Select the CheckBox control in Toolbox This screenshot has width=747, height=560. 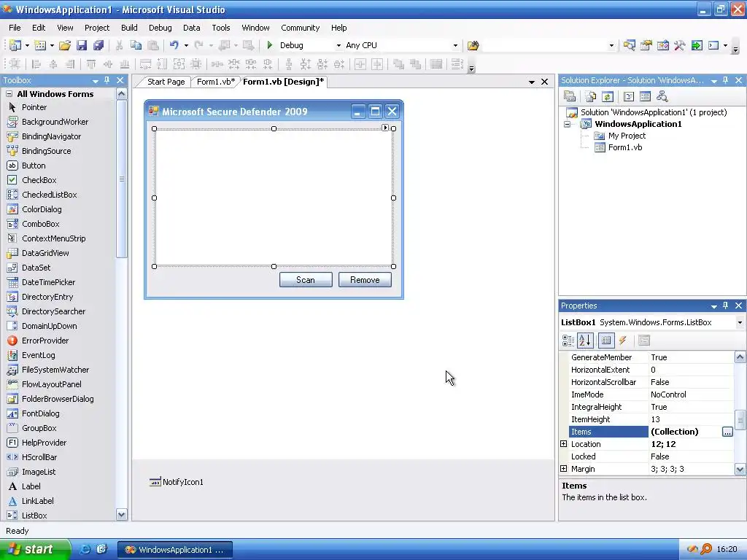point(39,180)
